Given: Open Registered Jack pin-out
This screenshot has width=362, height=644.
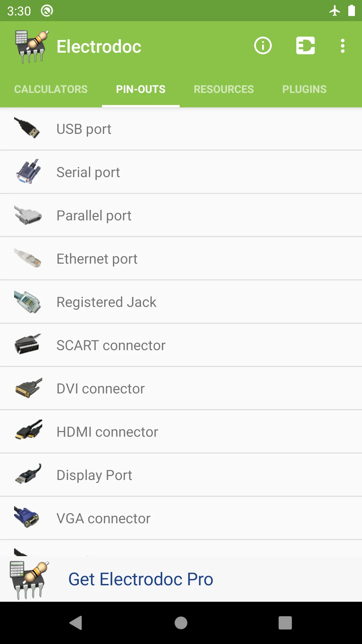Looking at the screenshot, I should pos(106,302).
